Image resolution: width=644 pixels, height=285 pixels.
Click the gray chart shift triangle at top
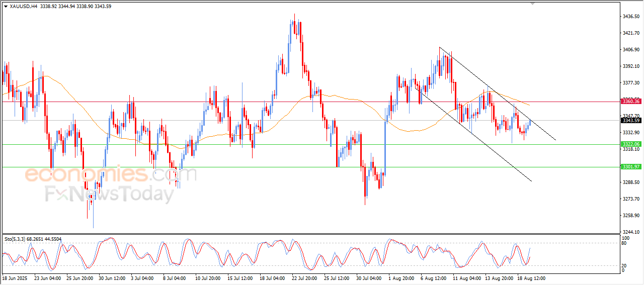click(x=533, y=4)
